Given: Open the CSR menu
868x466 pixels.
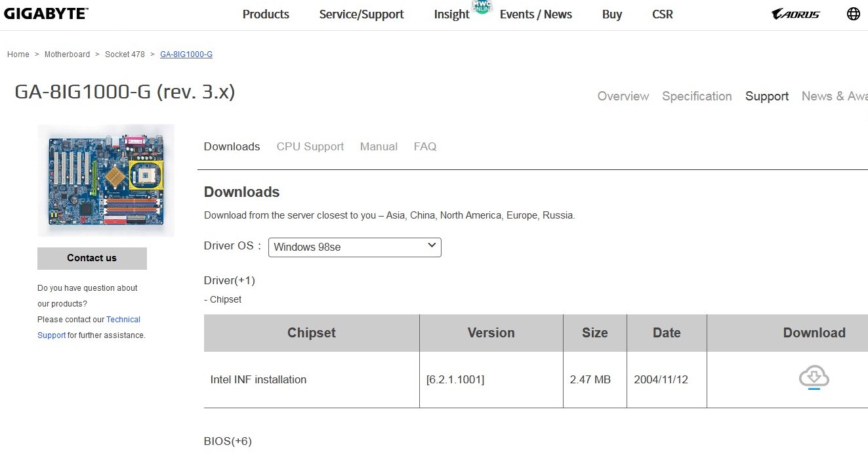Looking at the screenshot, I should coord(663,14).
